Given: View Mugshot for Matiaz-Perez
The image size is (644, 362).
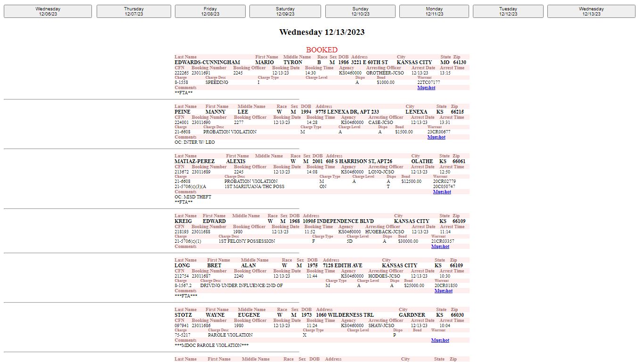Looking at the screenshot, I should pyautogui.click(x=442, y=192).
